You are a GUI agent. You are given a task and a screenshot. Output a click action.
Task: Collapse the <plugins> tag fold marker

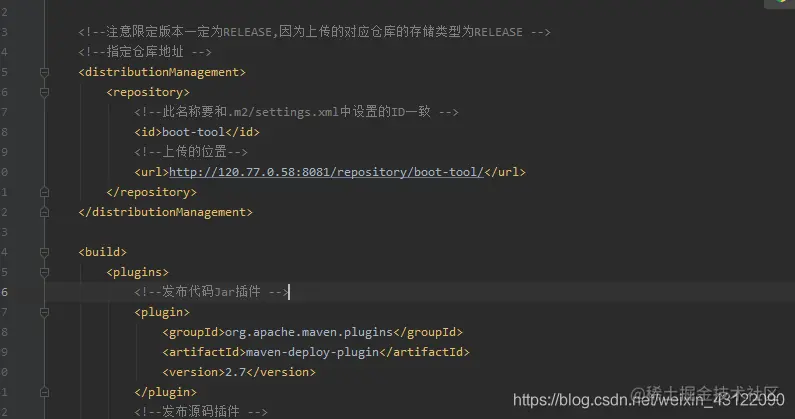point(45,272)
